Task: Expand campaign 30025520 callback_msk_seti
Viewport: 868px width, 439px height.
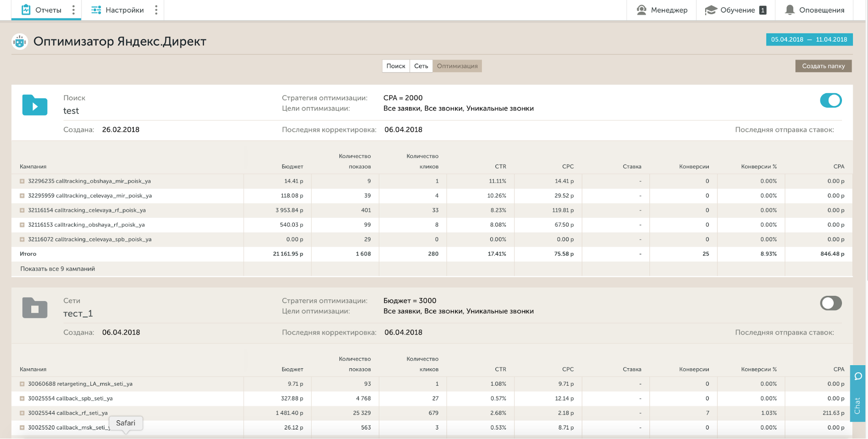Action: (x=22, y=427)
